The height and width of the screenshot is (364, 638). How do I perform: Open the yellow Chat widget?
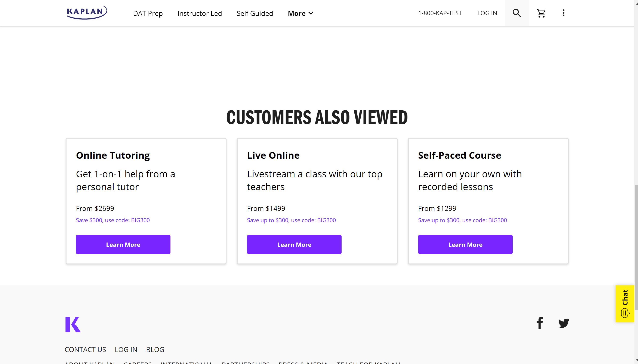pyautogui.click(x=625, y=303)
